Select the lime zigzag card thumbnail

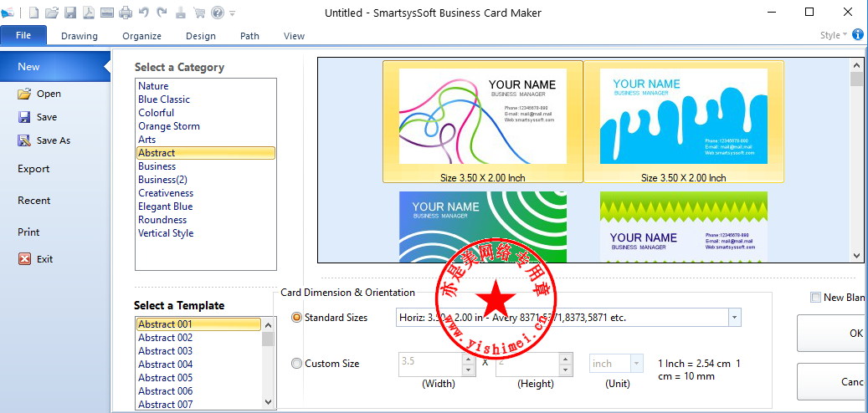pyautogui.click(x=684, y=227)
